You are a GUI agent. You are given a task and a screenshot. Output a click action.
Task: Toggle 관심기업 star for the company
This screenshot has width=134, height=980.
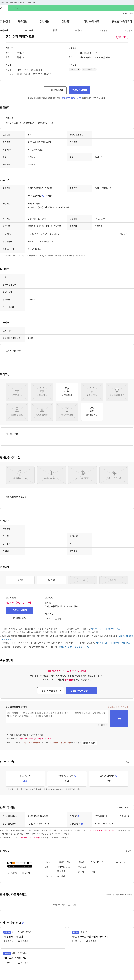(x=13, y=873)
